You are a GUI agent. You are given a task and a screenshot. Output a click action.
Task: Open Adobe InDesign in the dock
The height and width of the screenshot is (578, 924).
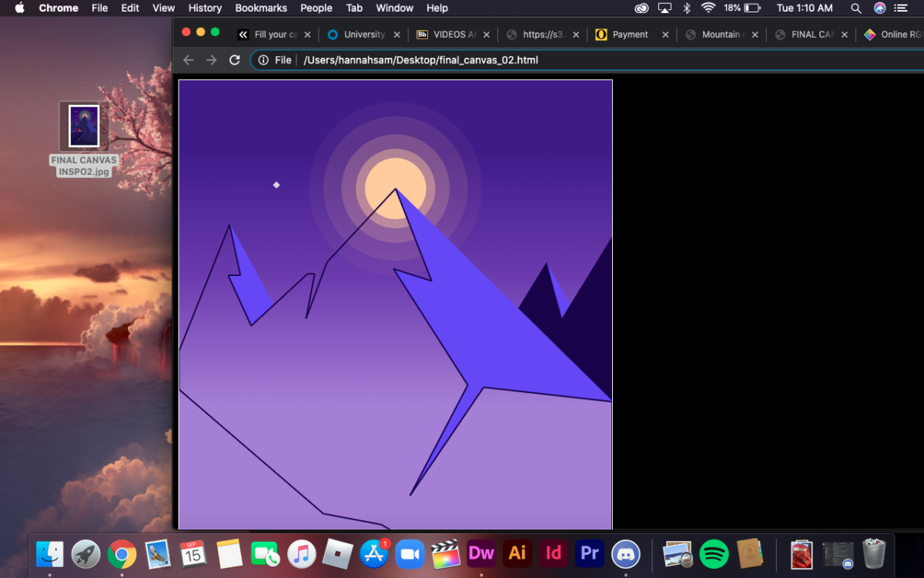click(554, 553)
